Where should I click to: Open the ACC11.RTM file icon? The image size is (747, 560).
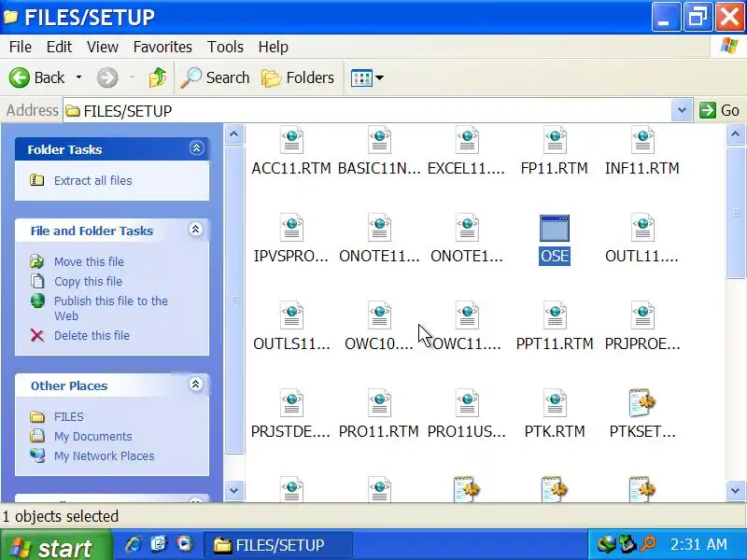[x=291, y=140]
